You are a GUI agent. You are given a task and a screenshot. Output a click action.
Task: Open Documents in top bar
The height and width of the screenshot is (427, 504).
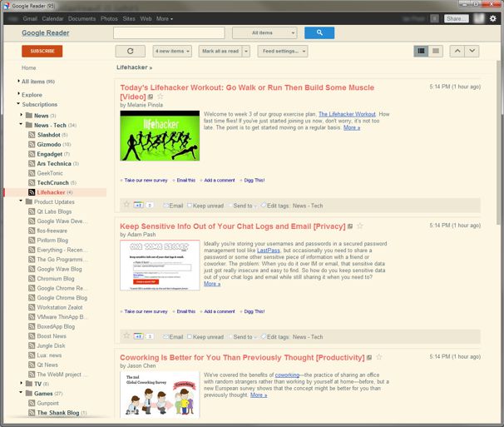click(x=82, y=18)
